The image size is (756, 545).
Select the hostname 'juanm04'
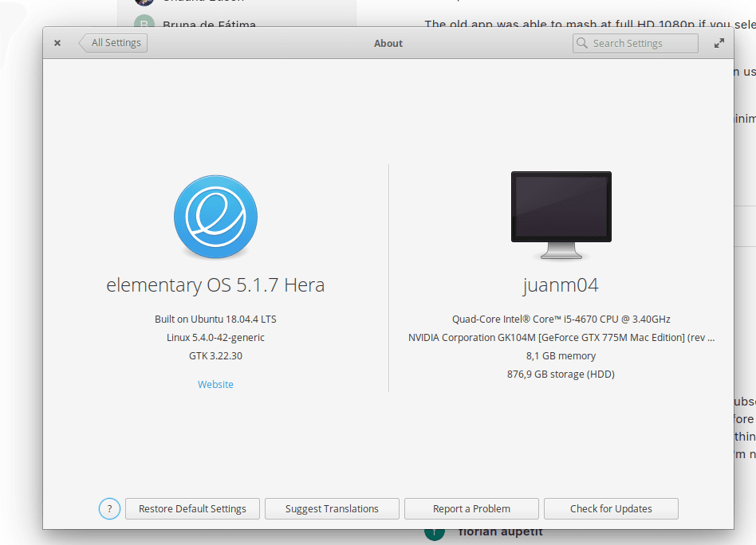coord(561,285)
